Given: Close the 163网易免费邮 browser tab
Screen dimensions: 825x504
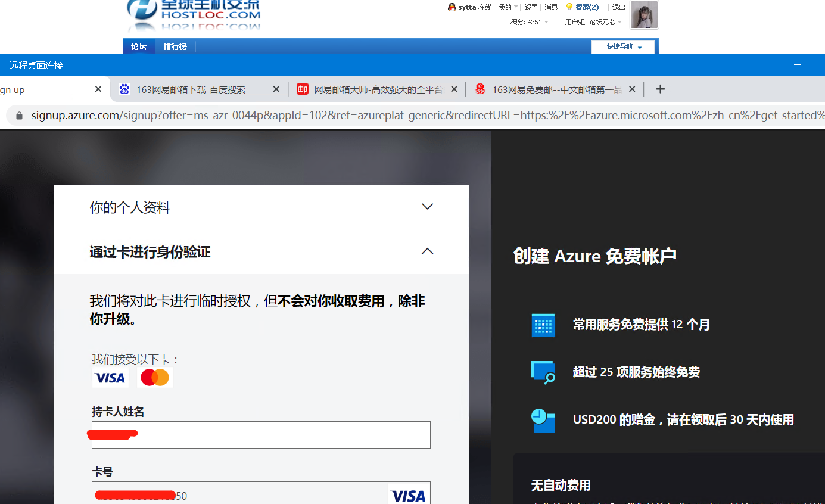Looking at the screenshot, I should 632,89.
